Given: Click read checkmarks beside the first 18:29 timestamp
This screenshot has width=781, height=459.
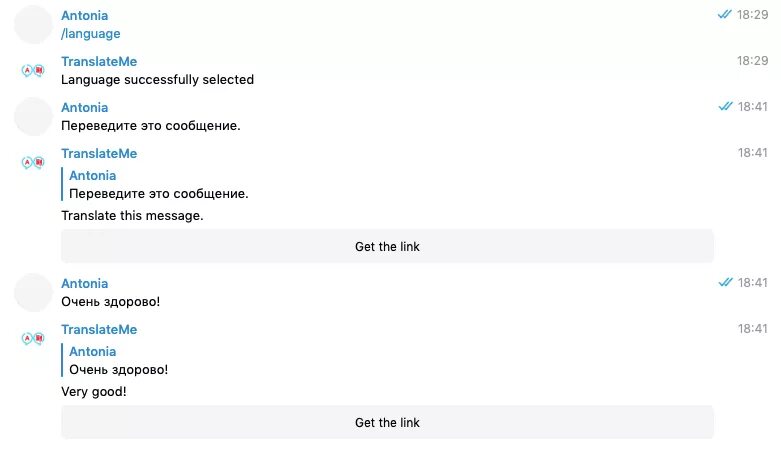Looking at the screenshot, I should (x=725, y=14).
